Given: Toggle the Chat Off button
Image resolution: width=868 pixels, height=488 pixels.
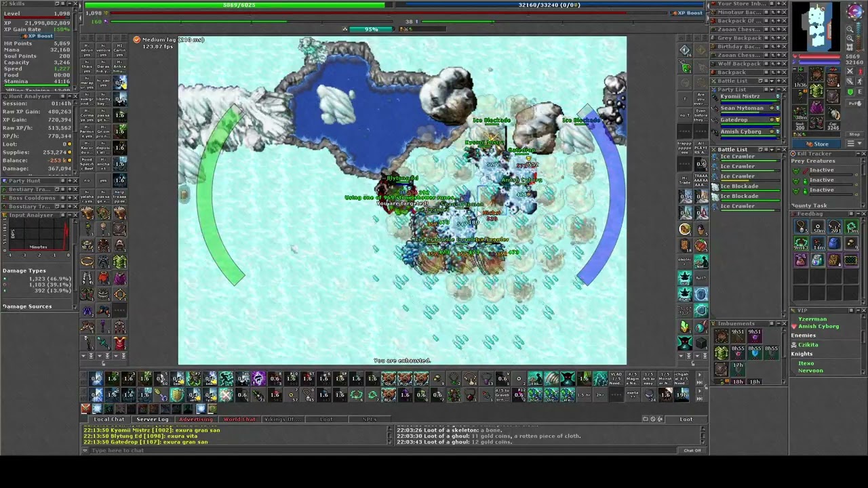Looking at the screenshot, I should point(692,450).
